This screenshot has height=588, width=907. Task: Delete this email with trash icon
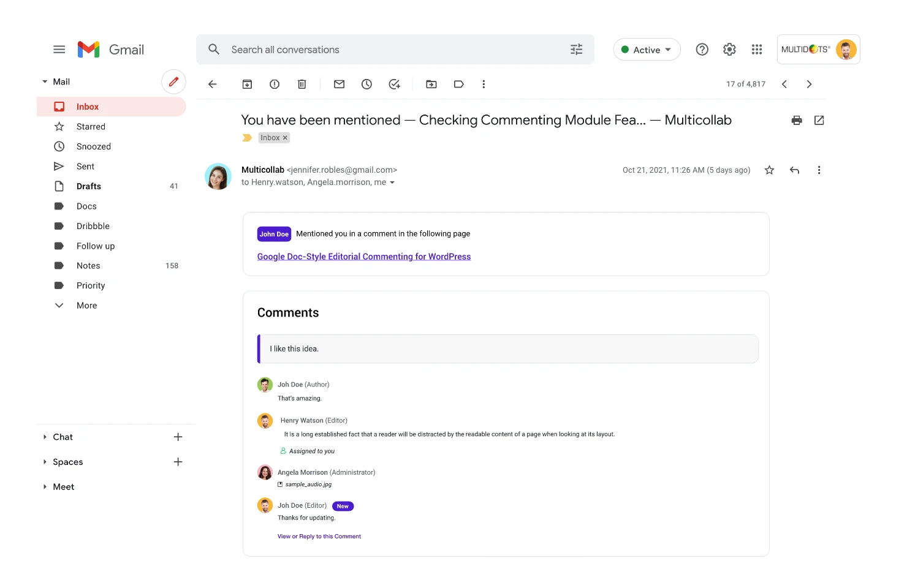tap(302, 85)
